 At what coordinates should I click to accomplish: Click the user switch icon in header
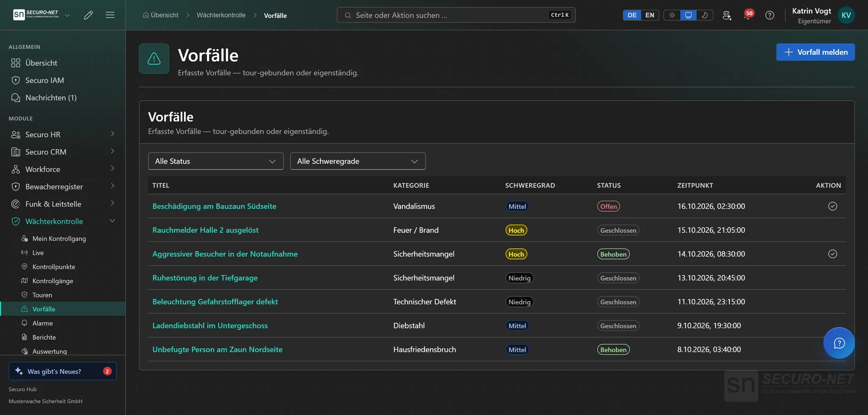click(x=727, y=15)
